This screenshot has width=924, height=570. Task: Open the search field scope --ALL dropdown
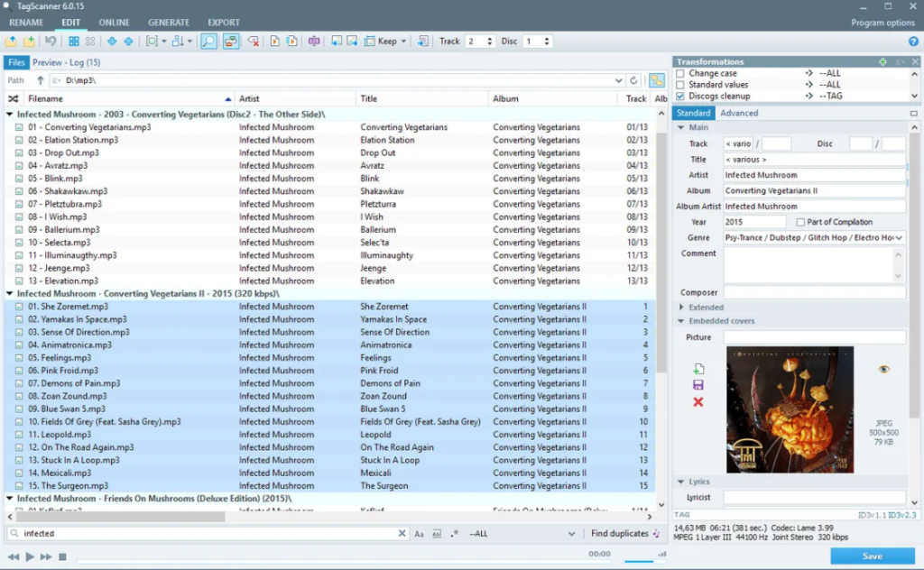point(571,534)
